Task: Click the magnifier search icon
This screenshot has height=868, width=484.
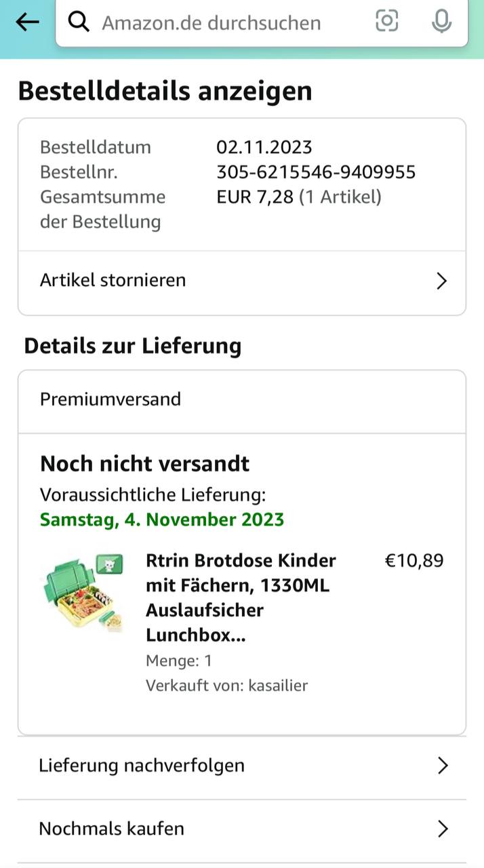Action: point(79,22)
